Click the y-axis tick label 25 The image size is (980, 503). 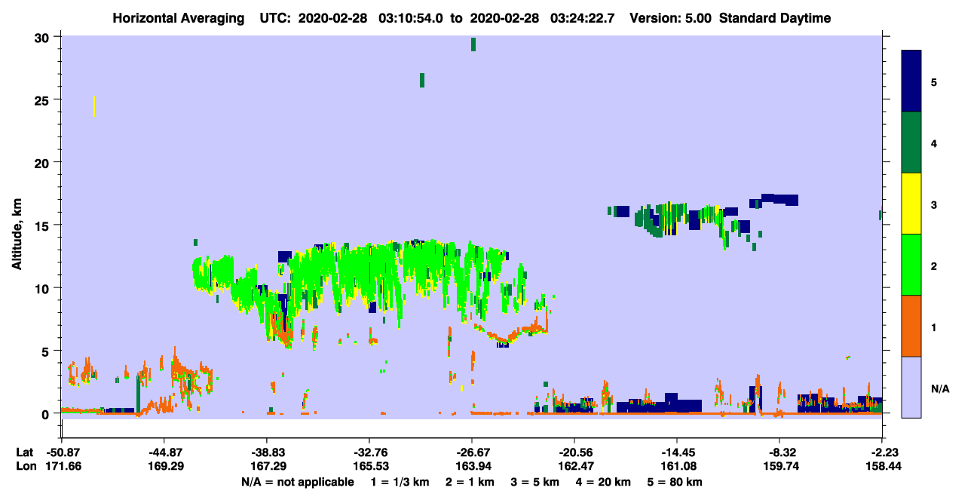(43, 100)
